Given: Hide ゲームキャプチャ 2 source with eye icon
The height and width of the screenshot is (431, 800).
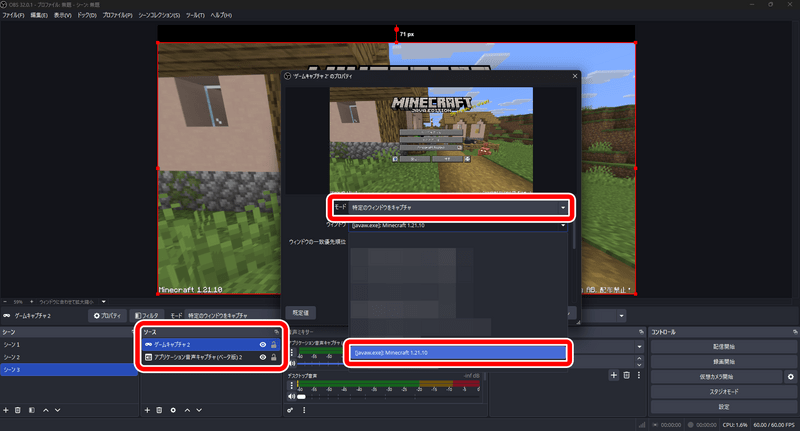Looking at the screenshot, I should pyautogui.click(x=263, y=345).
